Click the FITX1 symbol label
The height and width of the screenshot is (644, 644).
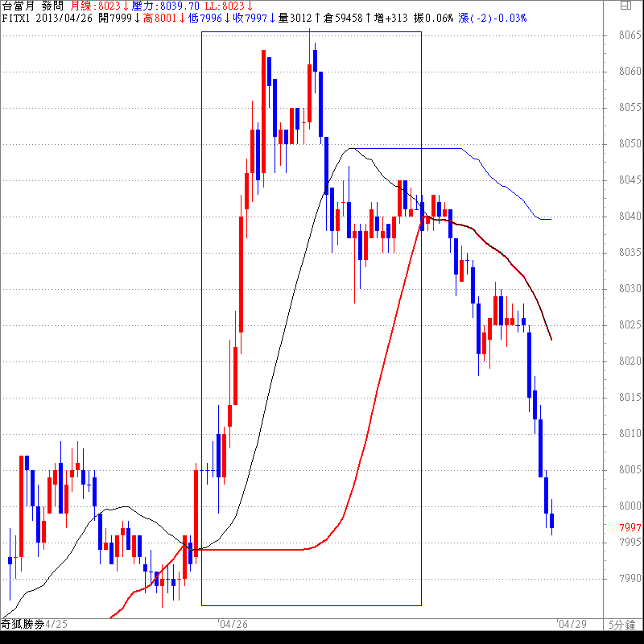click(15, 18)
